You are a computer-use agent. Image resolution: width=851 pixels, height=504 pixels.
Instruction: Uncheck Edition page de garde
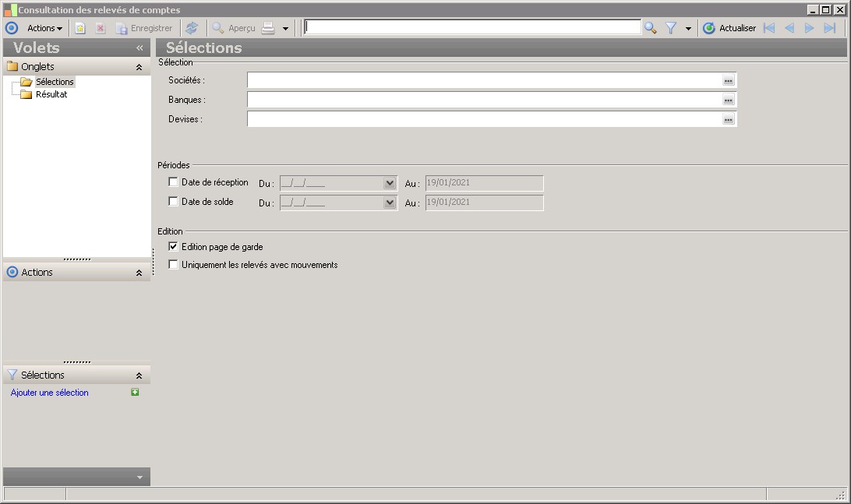(173, 246)
